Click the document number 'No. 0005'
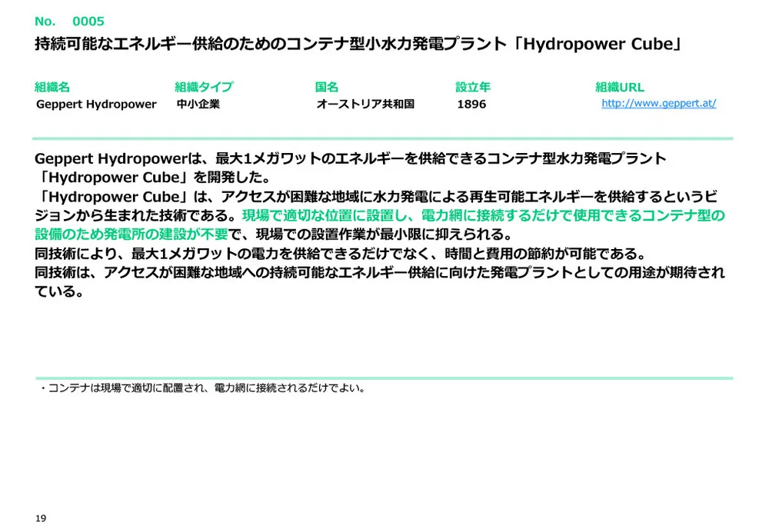Screen dimensions: 769x532 69,21
